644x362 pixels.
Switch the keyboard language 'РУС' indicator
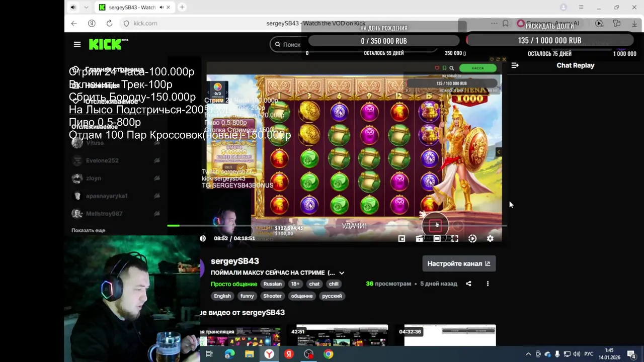coord(589,354)
